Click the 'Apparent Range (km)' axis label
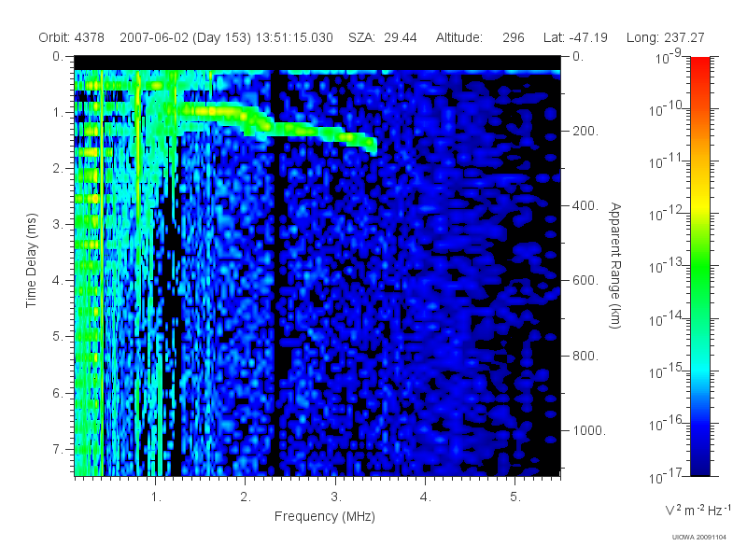 [615, 265]
